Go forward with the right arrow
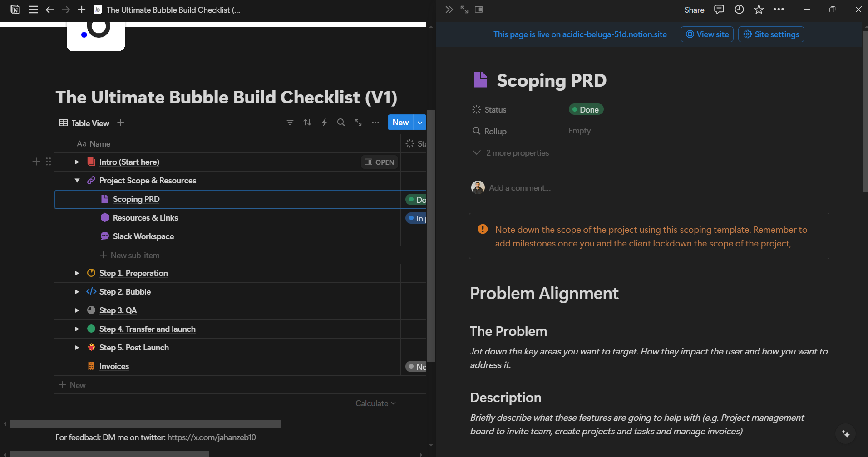 (x=66, y=10)
